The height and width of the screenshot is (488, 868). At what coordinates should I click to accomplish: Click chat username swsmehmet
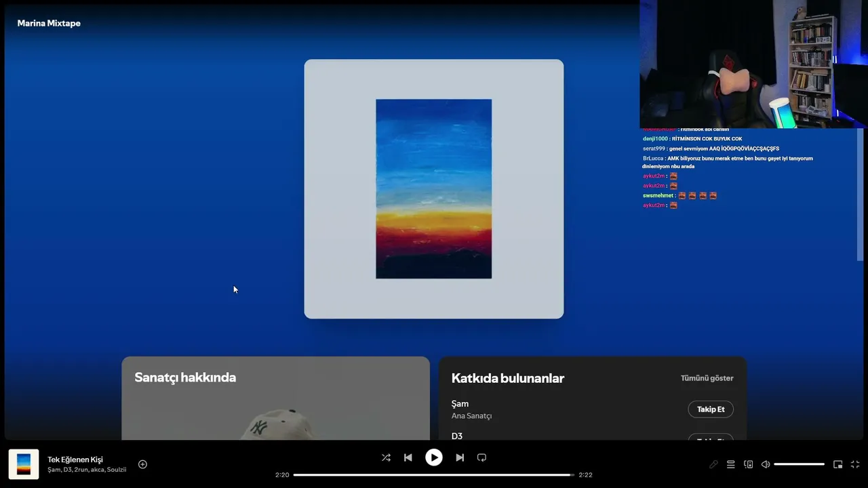pos(658,196)
